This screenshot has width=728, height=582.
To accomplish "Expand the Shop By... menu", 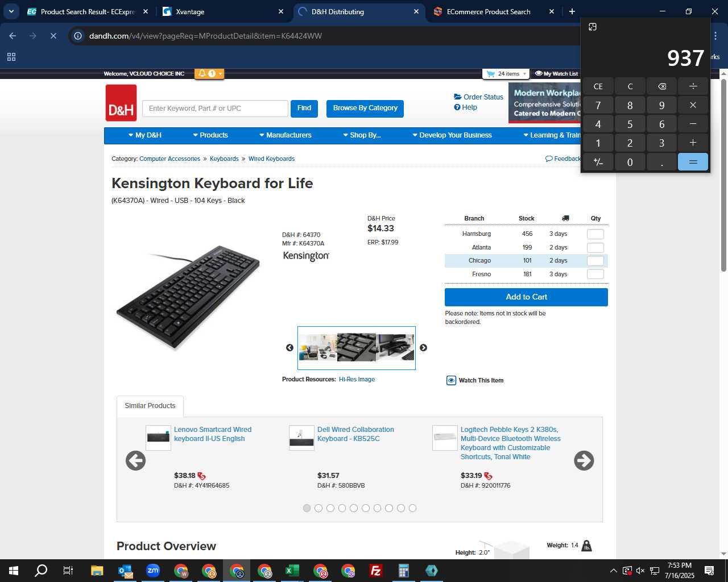I will click(x=362, y=135).
